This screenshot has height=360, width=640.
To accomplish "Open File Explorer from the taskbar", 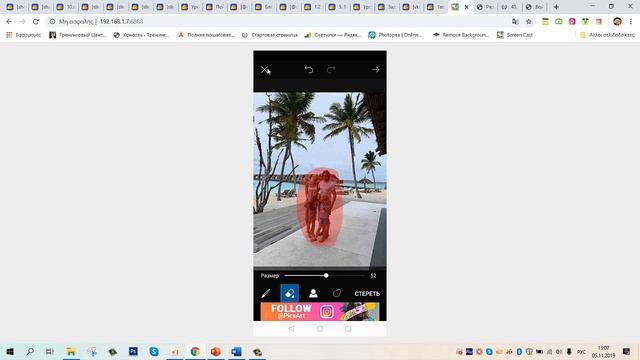I will pyautogui.click(x=71, y=351).
